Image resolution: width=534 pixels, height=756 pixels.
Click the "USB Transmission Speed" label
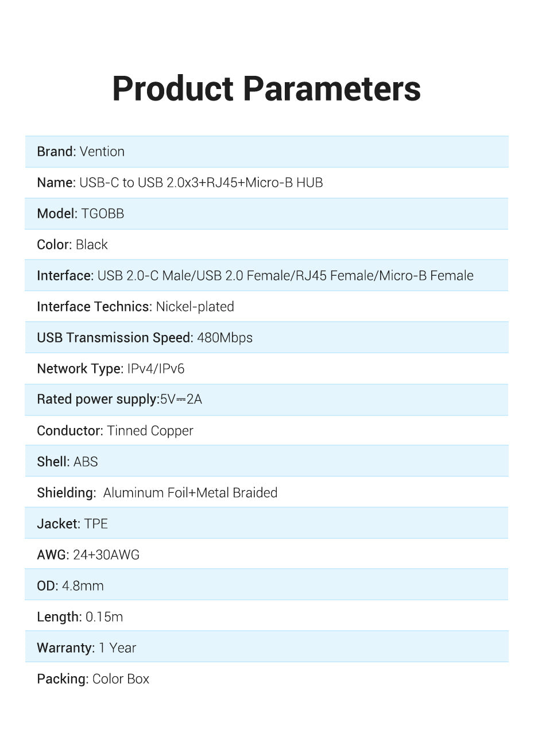115,338
